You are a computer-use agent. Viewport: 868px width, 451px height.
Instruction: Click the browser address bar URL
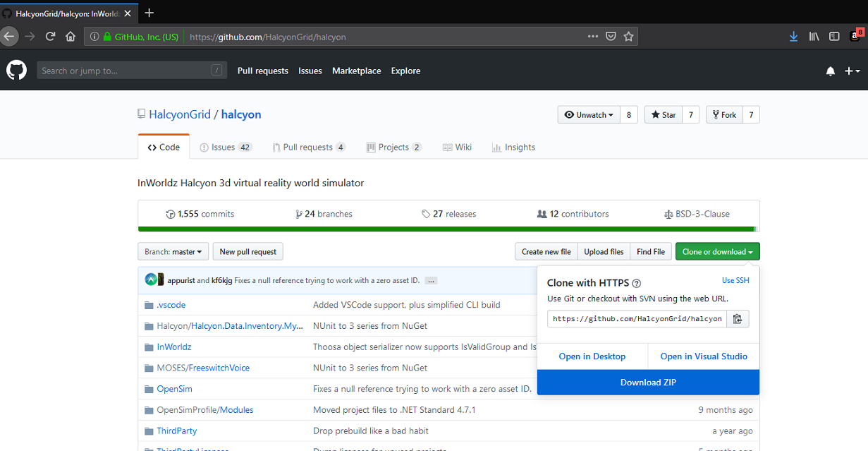coord(268,37)
